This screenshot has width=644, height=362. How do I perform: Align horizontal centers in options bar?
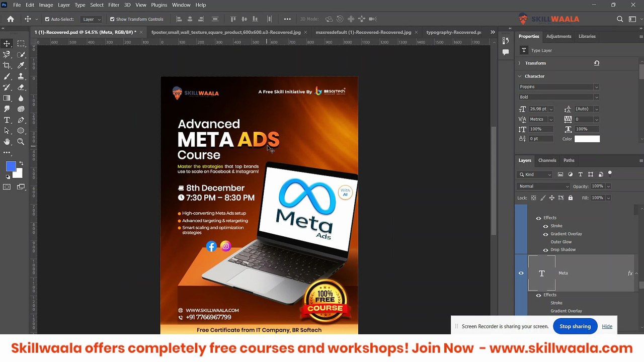[x=190, y=19]
